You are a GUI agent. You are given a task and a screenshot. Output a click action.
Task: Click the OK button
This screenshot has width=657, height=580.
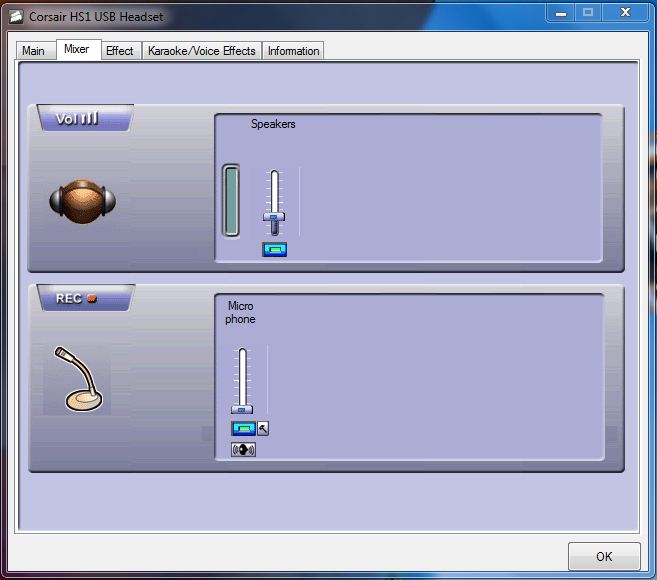[604, 556]
